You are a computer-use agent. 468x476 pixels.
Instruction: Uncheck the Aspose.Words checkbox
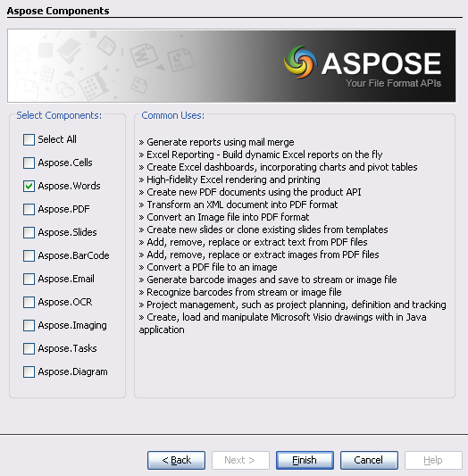click(x=29, y=186)
